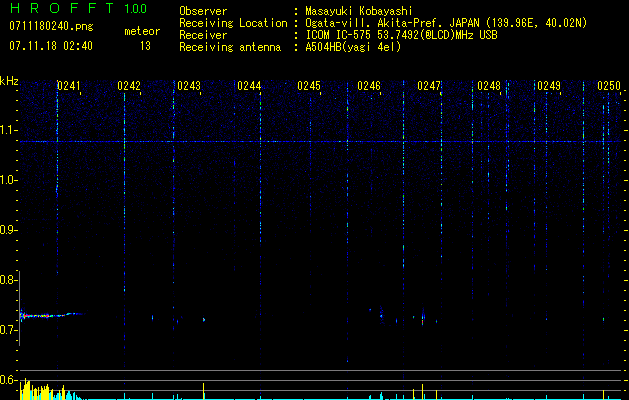
Task: Click the Observer label
Action: (203, 11)
